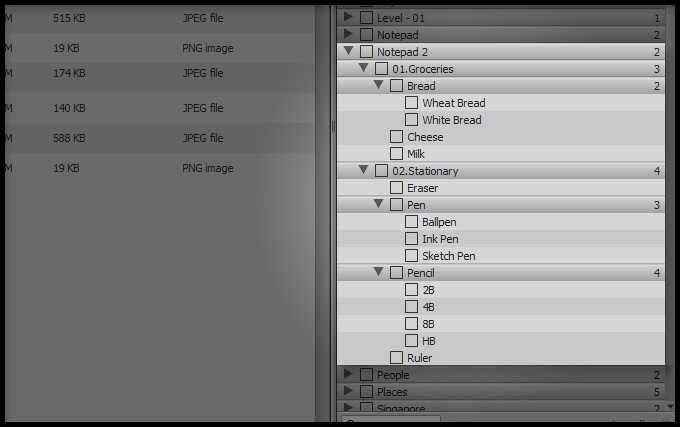Check the Milk keyword box
This screenshot has width=680, height=427.
click(x=397, y=154)
